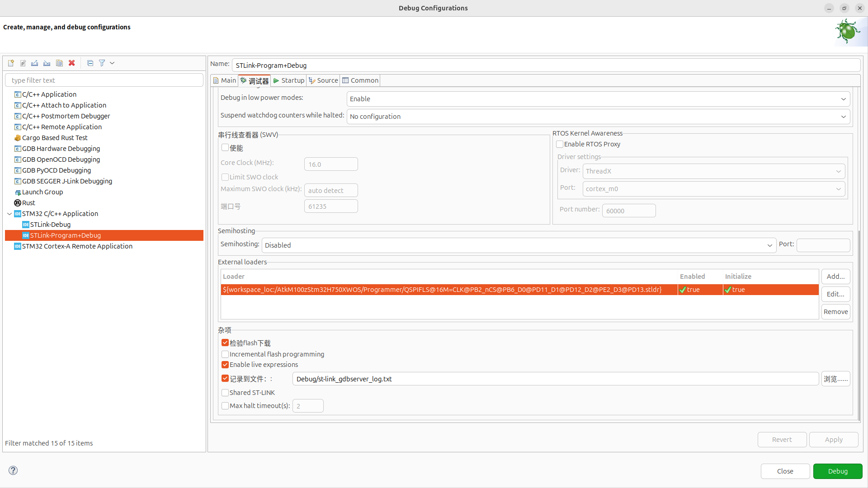Switch to the Source tab
This screenshot has height=488, width=868.
tap(323, 80)
